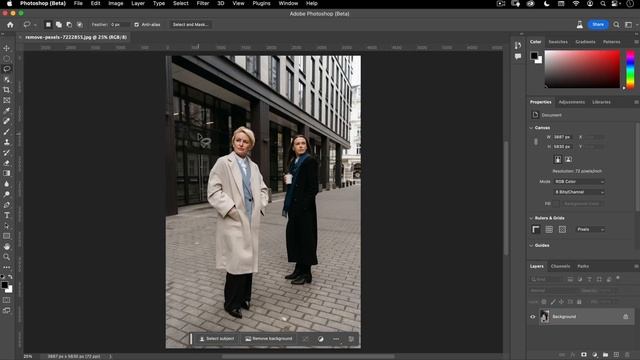Toggle the Anti-alias checkbox
The image size is (640, 360).
click(x=136, y=24)
